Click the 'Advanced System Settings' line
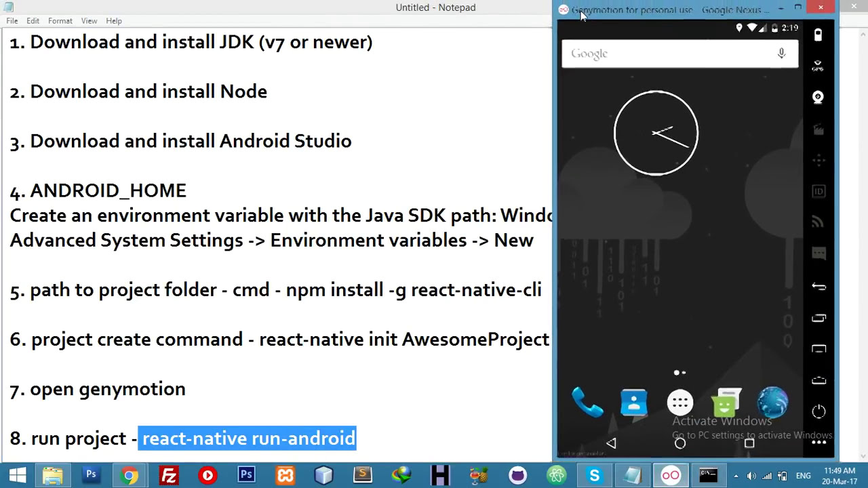Screen dimensions: 868x488 [x=271, y=240]
